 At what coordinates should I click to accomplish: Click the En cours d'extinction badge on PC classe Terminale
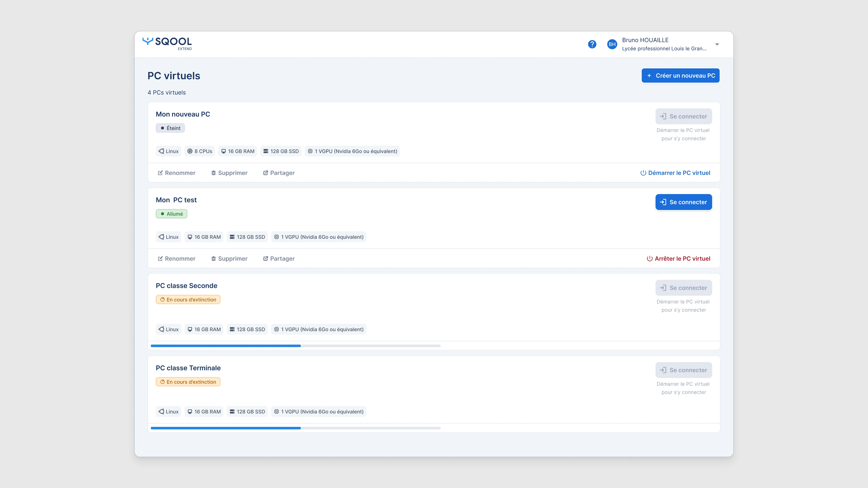(x=188, y=381)
